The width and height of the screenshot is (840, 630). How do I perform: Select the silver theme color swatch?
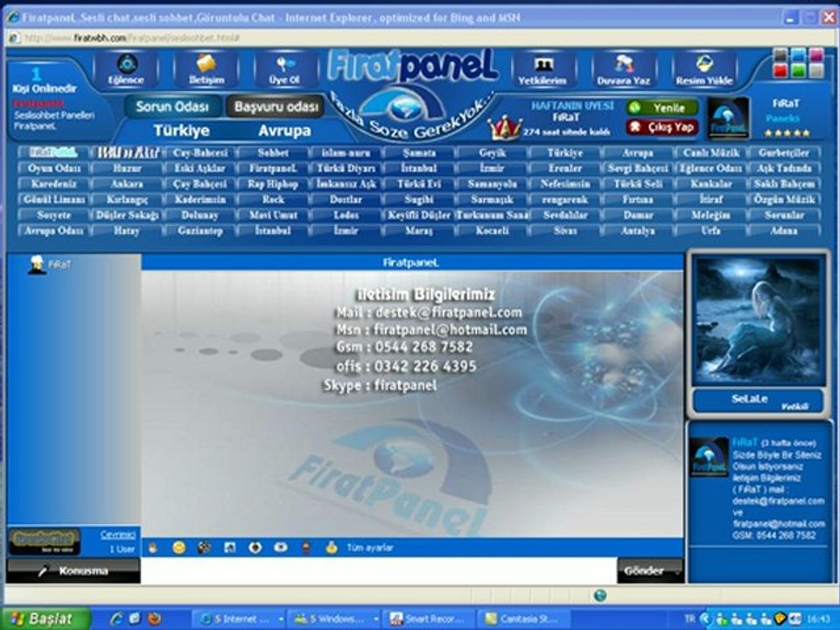pyautogui.click(x=815, y=71)
